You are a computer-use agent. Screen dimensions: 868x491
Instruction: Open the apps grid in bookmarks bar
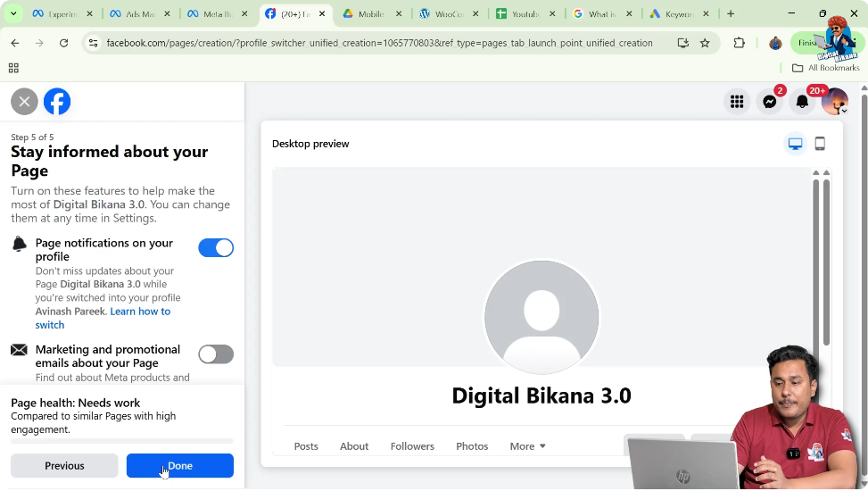pos(14,68)
